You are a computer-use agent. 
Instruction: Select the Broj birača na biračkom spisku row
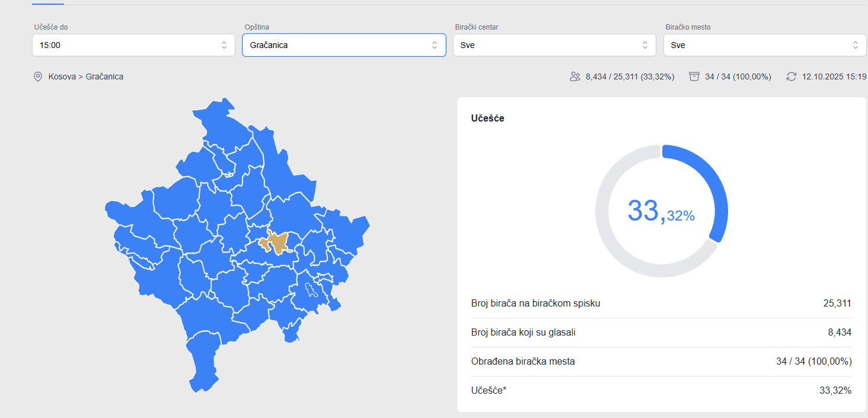coord(660,304)
